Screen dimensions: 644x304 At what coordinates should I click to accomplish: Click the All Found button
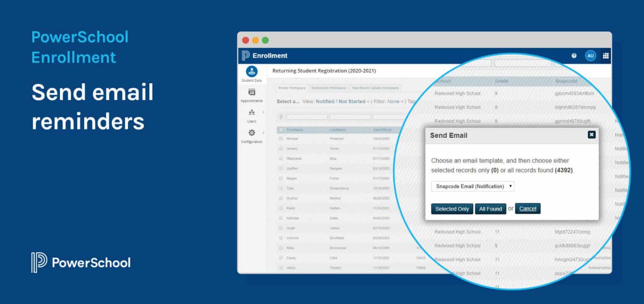pyautogui.click(x=490, y=209)
